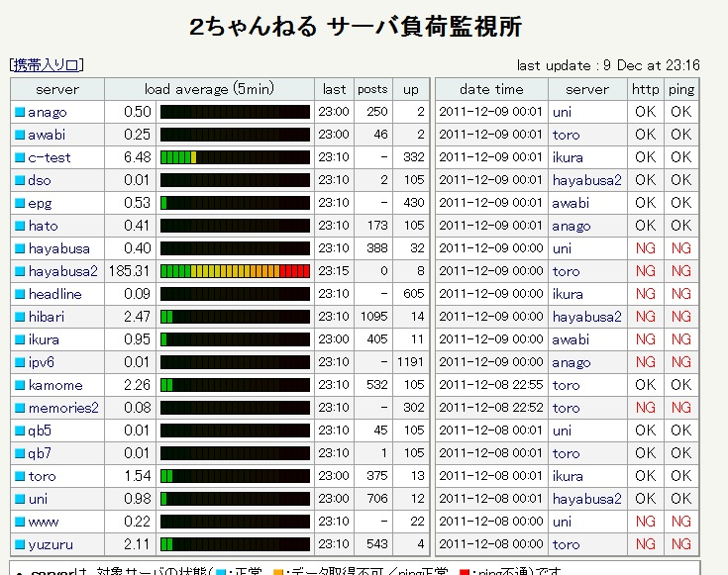Click the posts value '706' in uni row
Image resolution: width=728 pixels, height=575 pixels.
(x=377, y=499)
